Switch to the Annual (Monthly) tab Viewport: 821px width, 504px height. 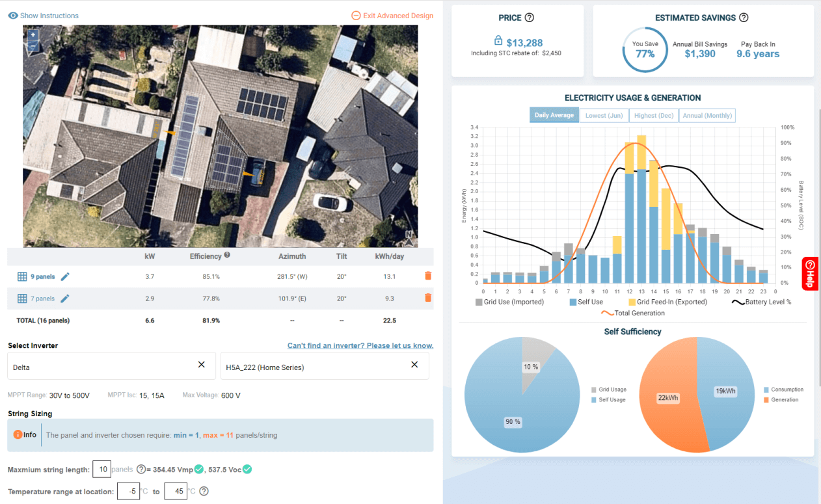[707, 115]
